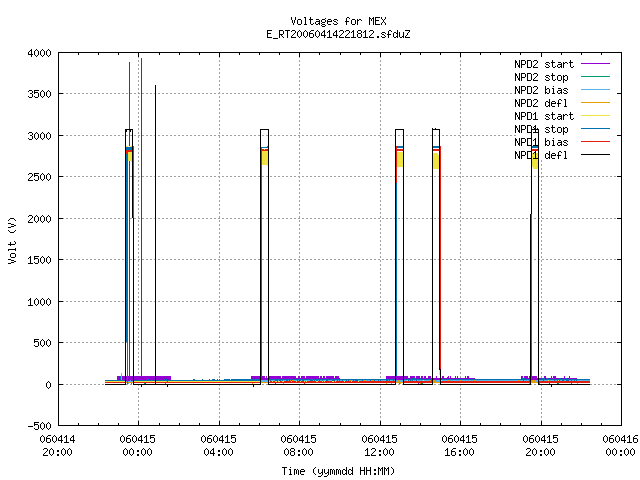This screenshot has height=480, width=640.
Task: Click the 'Time (yymmdd HH:MM)' x-axis label
Action: pyautogui.click(x=338, y=471)
